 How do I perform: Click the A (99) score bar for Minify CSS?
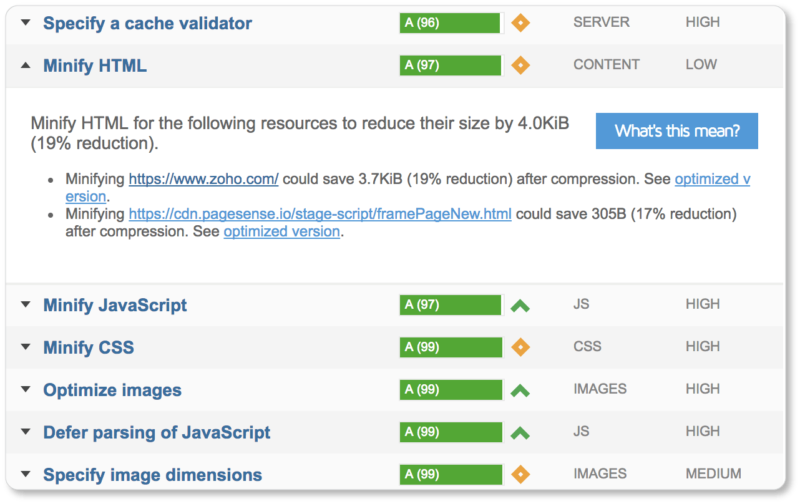[450, 347]
